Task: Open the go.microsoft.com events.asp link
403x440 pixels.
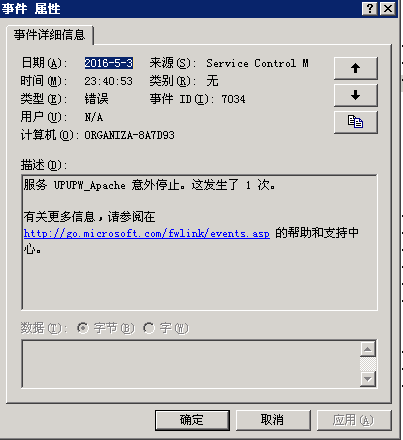Action: pos(147,233)
